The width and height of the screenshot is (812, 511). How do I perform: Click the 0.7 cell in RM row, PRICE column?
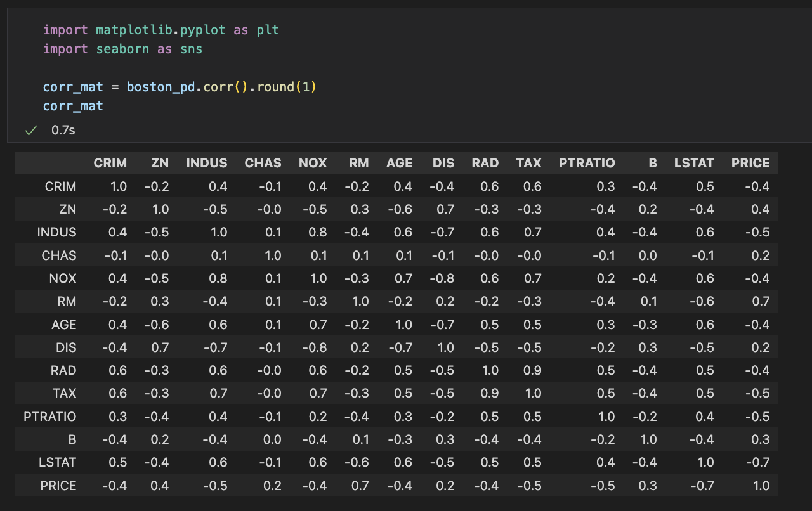(761, 301)
